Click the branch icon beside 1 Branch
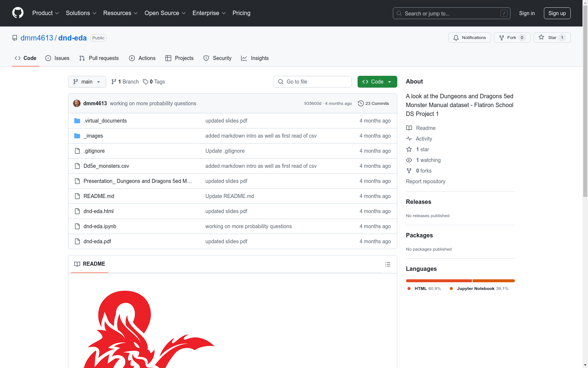This screenshot has width=588, height=368. [x=114, y=82]
